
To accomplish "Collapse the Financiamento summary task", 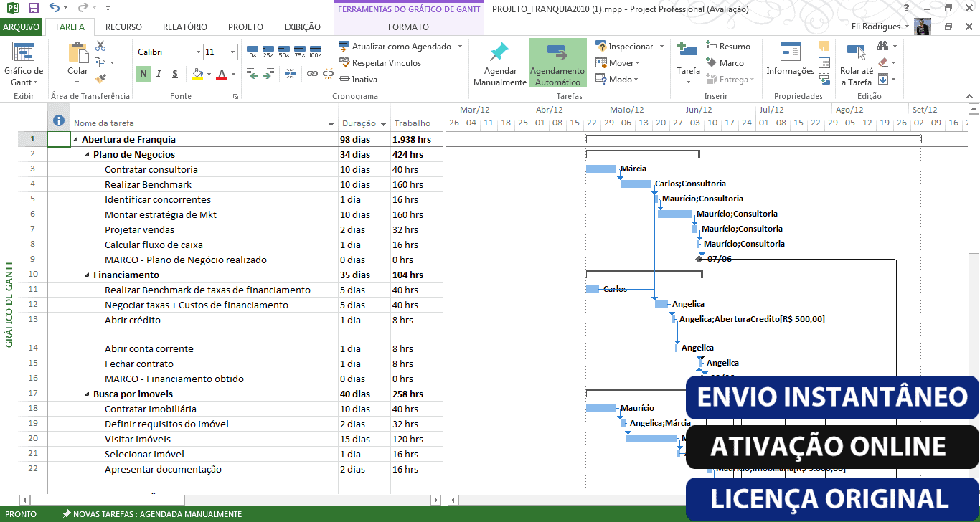I will pos(87,275).
